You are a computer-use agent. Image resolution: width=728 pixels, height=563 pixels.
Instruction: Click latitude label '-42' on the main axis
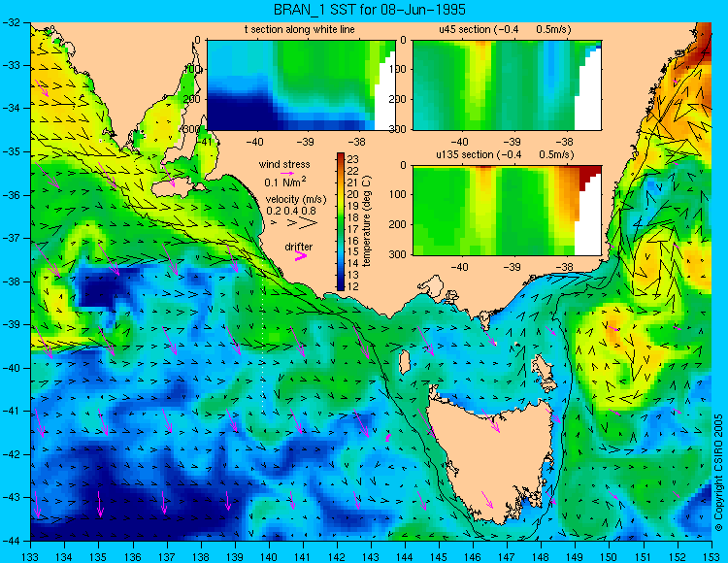[11, 454]
